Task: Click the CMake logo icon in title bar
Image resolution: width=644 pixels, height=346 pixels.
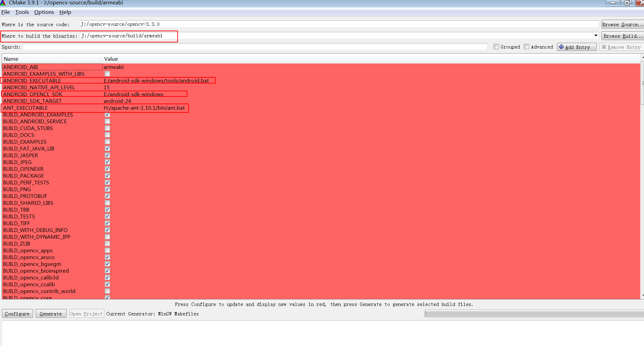Action: tap(3, 3)
